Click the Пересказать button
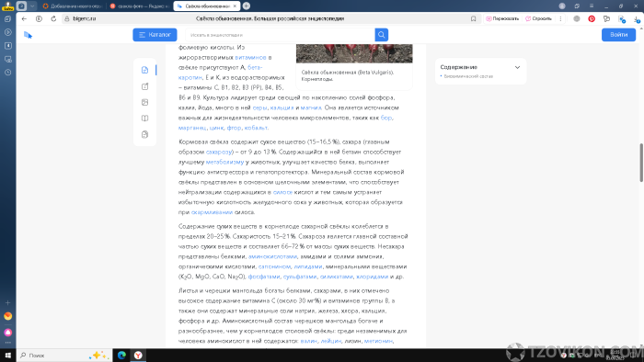Viewport: 644px width, 362px height. [x=502, y=19]
